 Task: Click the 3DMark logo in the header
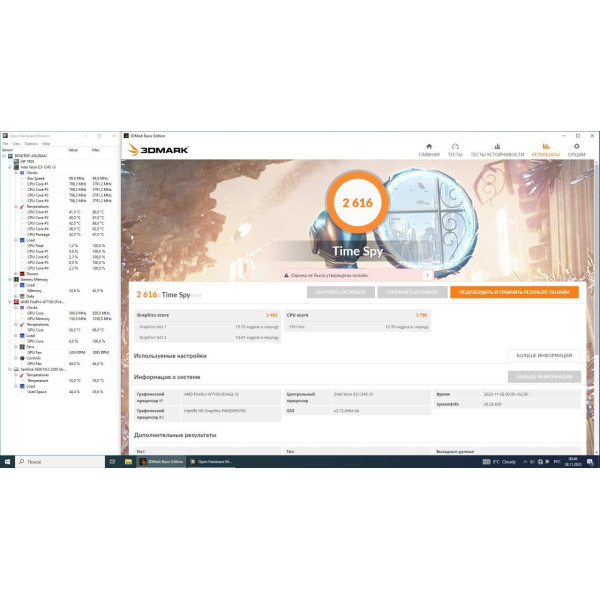pyautogui.click(x=158, y=150)
